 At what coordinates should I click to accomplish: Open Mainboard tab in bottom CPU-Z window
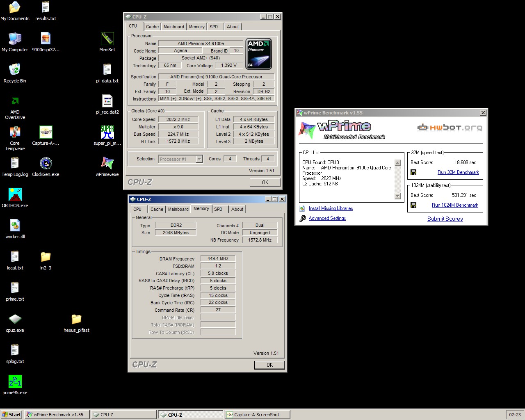click(178, 209)
